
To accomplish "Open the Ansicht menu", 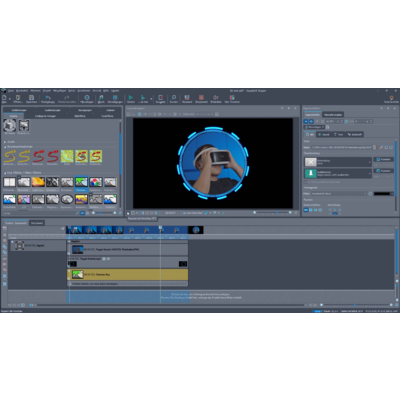I will coord(97,91).
